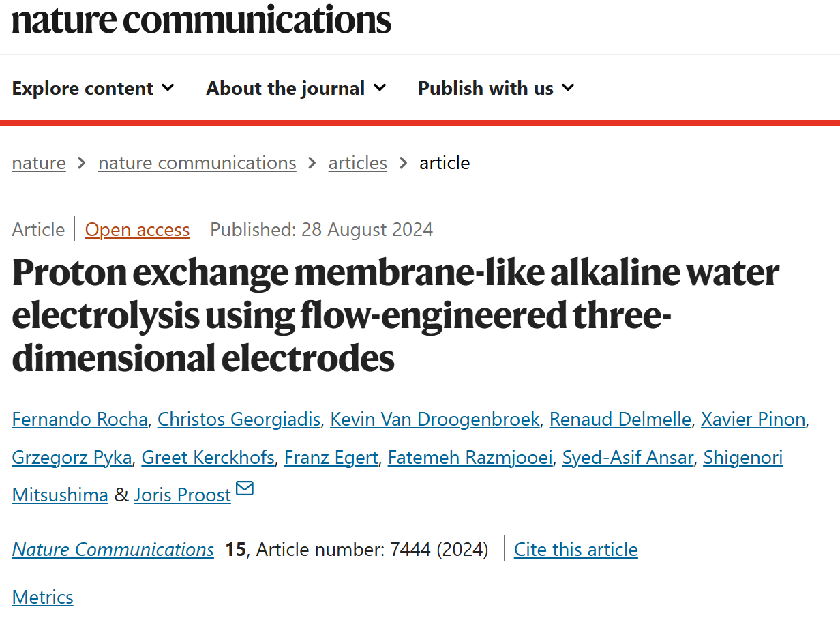840x618 pixels.
Task: Open author Fernando Rocha's details
Action: click(x=80, y=419)
